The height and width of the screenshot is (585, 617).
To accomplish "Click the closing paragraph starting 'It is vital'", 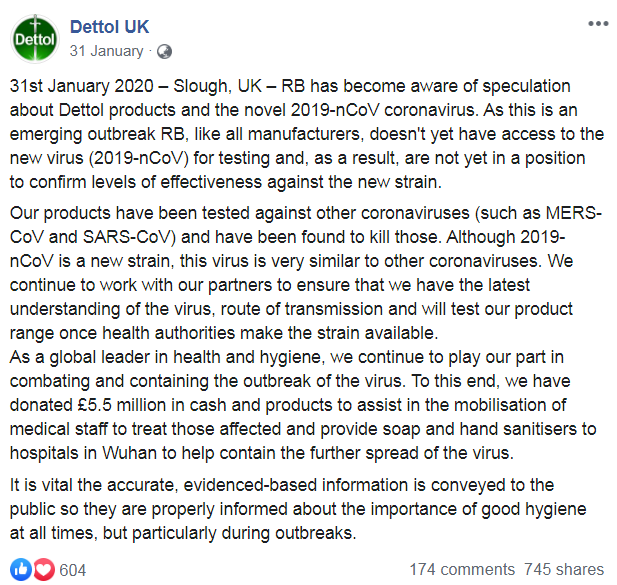I will point(298,509).
